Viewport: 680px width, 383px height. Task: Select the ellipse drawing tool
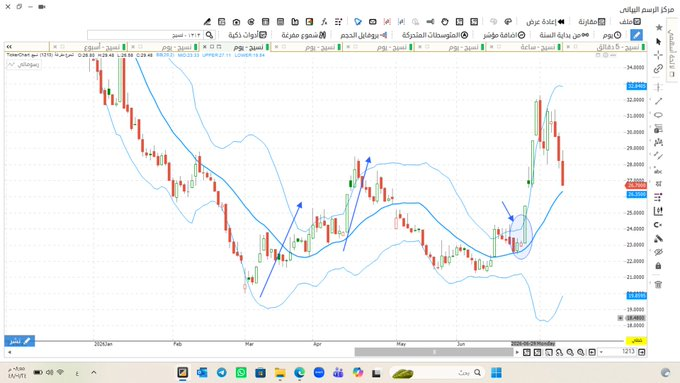658,115
